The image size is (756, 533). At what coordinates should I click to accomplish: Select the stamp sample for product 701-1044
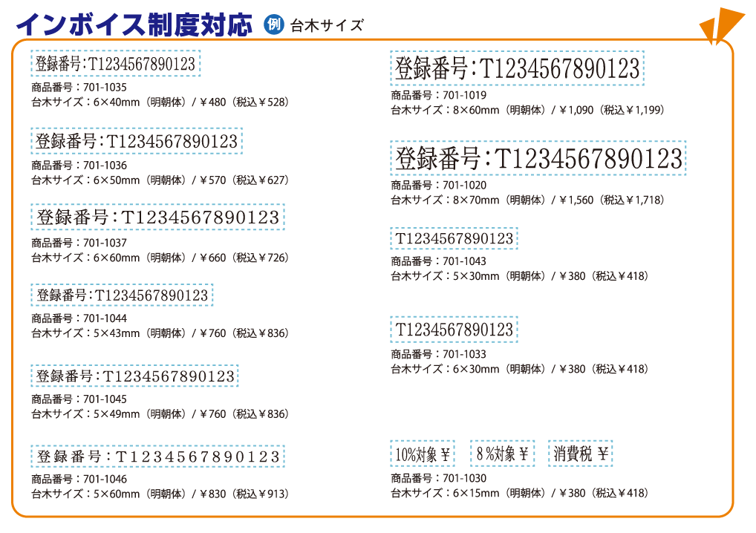122,295
